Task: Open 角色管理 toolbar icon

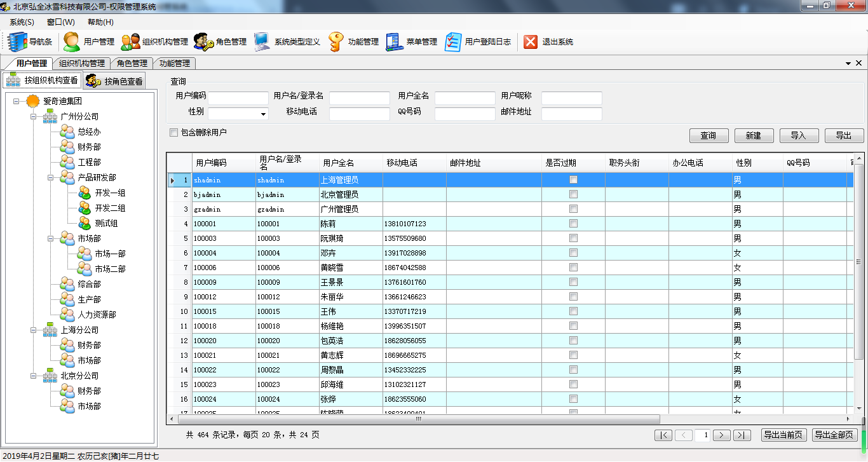Action: 203,42
